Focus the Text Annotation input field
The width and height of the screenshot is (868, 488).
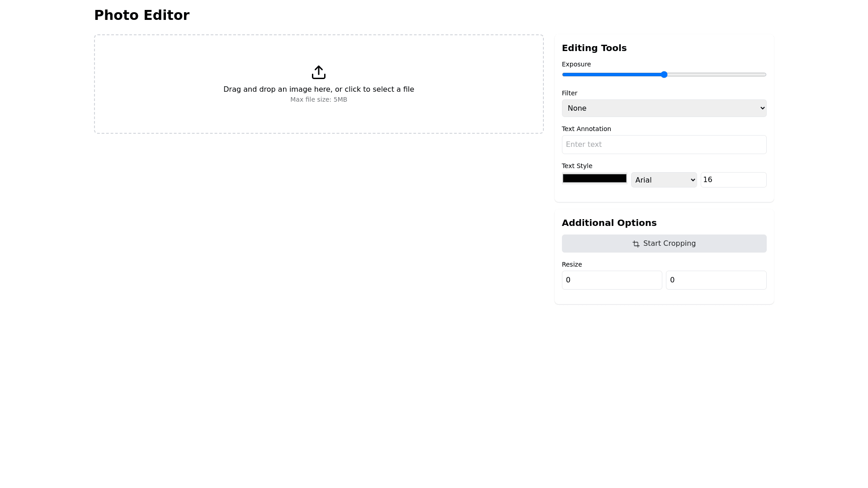pyautogui.click(x=664, y=145)
